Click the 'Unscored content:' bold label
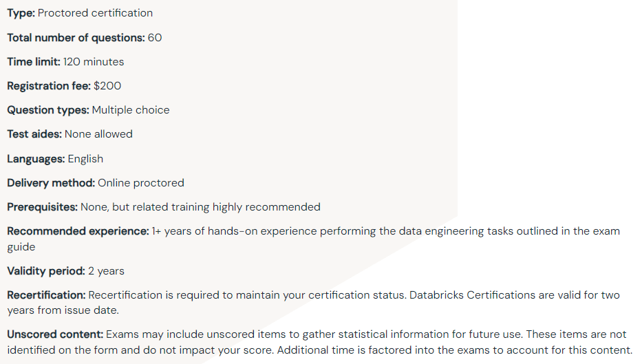Viewport: 642px width, 364px height. (55, 334)
